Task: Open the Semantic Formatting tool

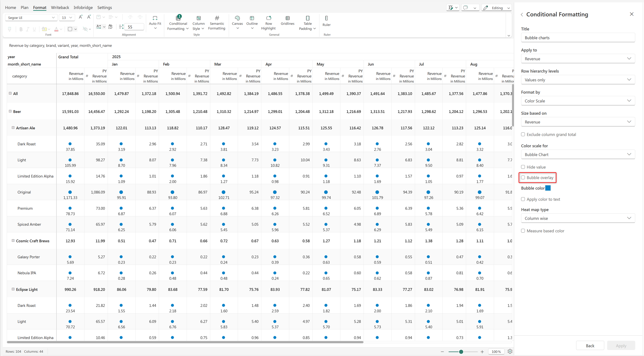Action: click(217, 22)
